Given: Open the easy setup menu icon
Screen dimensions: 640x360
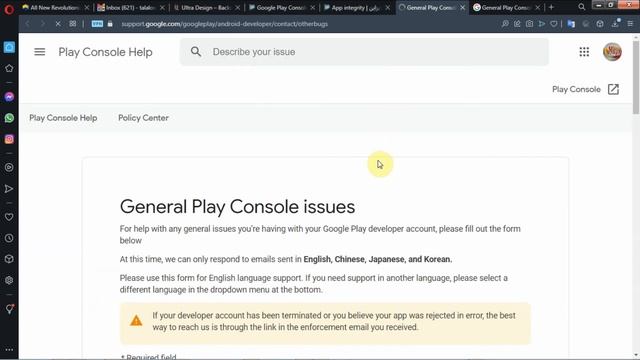Looking at the screenshot, I should [x=630, y=24].
